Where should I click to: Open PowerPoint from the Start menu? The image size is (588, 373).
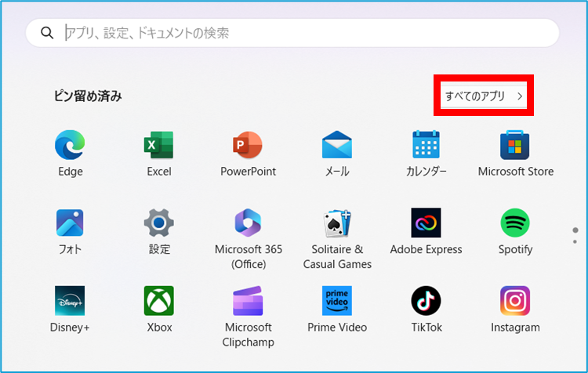[x=248, y=146]
